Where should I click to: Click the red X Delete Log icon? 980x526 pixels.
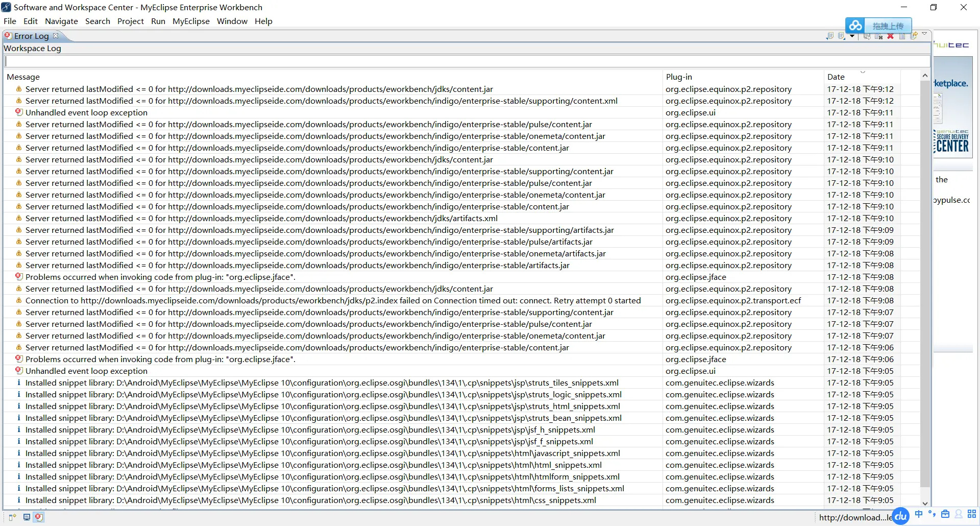pos(890,36)
